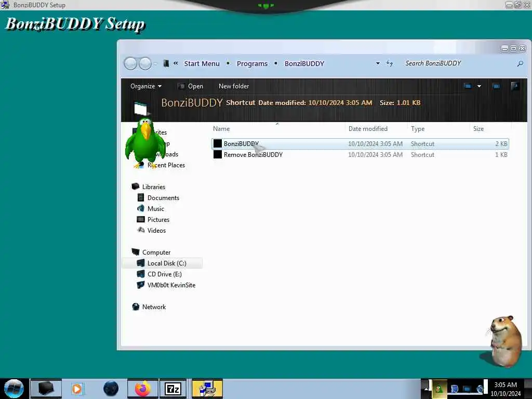Toggle the preview pane icon
This screenshot has width=532, height=399.
point(496,86)
